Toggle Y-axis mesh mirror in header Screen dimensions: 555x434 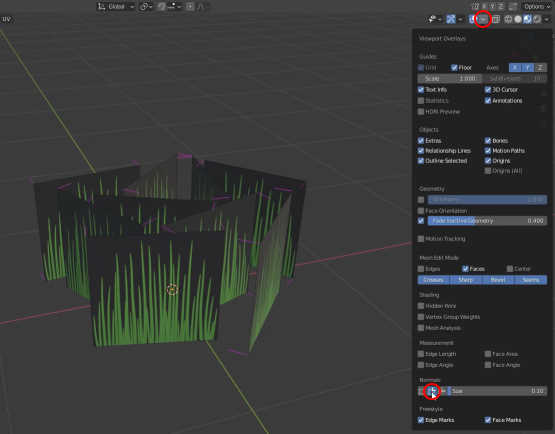492,6
